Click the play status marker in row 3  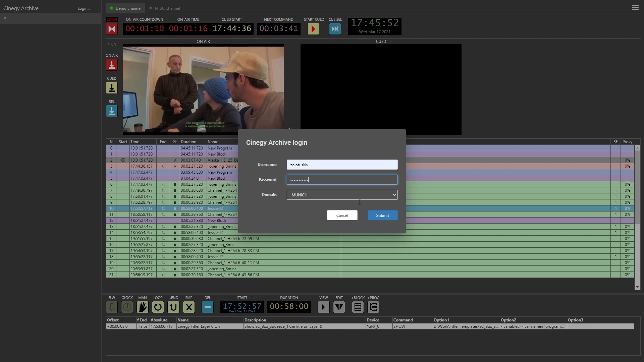pos(175,166)
